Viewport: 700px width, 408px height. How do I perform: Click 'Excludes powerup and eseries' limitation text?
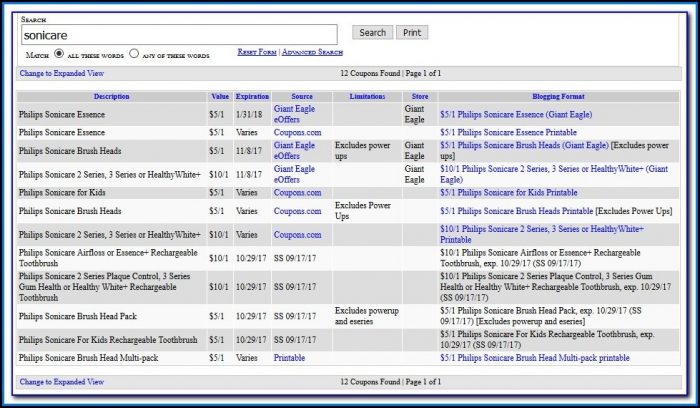[367, 316]
